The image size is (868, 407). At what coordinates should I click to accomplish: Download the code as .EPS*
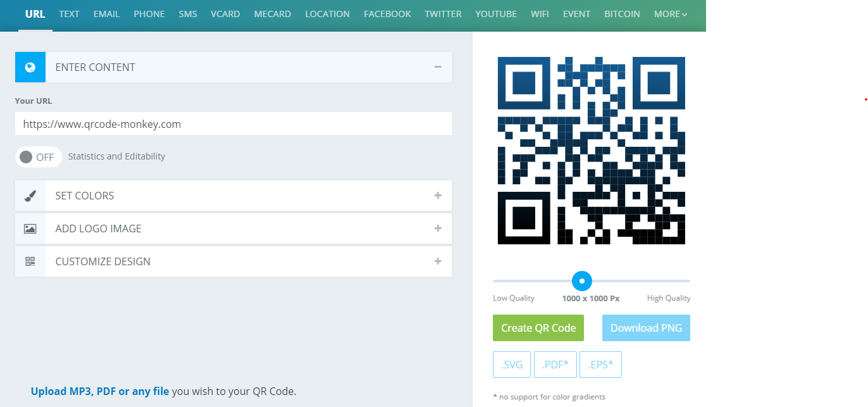(x=600, y=365)
